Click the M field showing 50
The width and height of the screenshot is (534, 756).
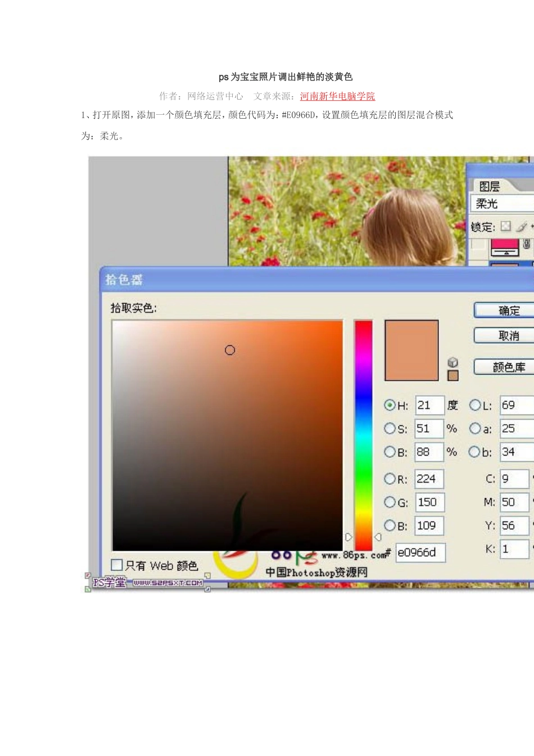click(514, 502)
